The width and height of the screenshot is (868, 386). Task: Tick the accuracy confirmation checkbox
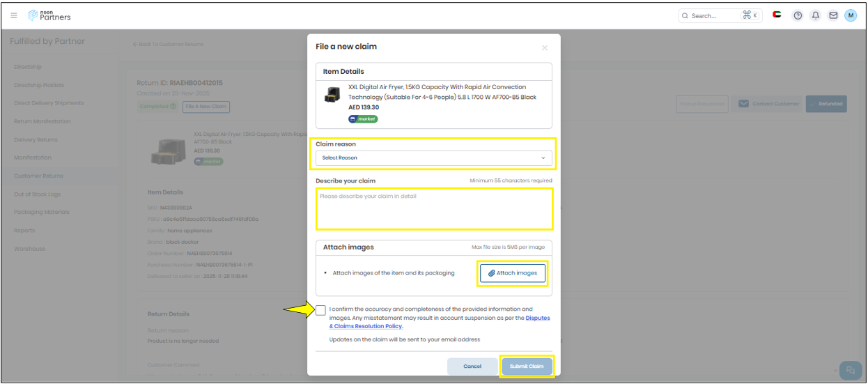(x=320, y=310)
